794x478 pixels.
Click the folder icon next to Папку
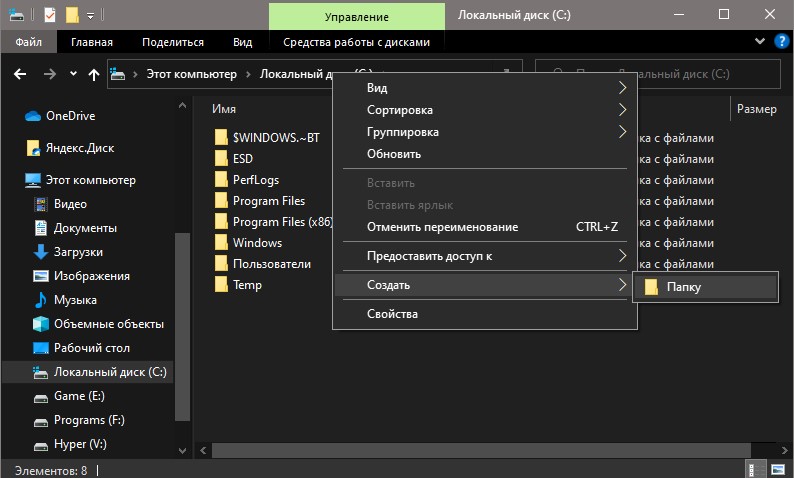click(651, 287)
